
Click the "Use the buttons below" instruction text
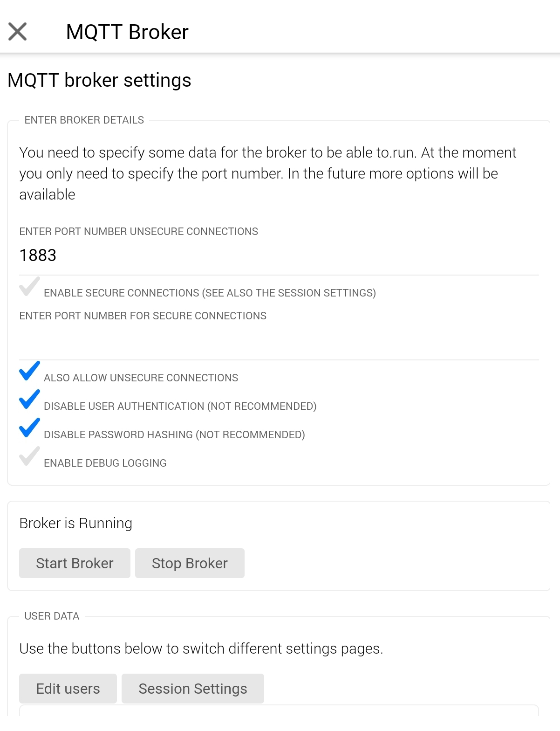(x=201, y=648)
